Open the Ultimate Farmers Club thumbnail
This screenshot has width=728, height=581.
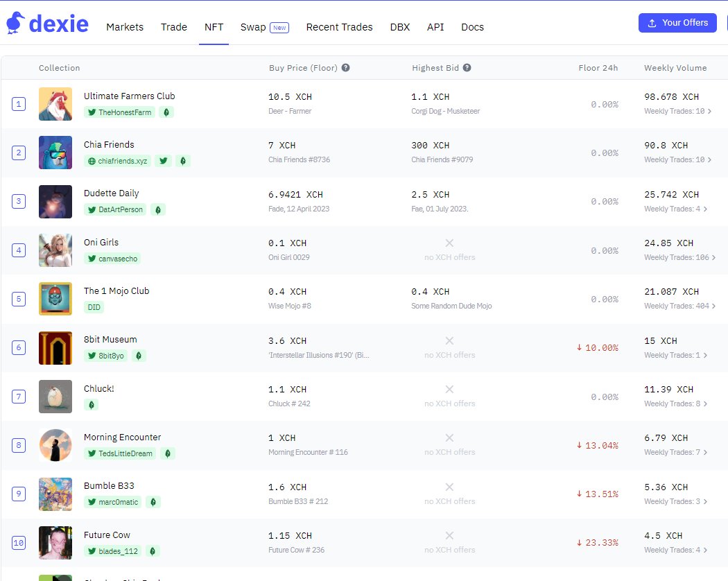(55, 104)
